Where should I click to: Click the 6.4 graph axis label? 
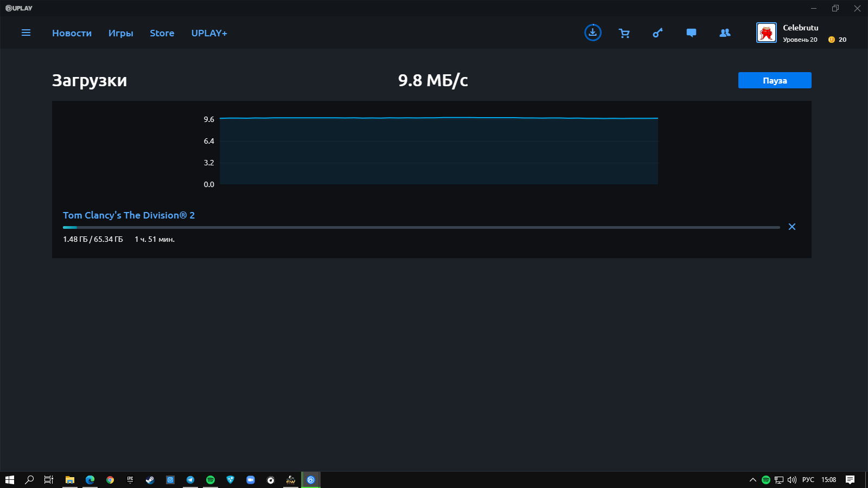[209, 141]
